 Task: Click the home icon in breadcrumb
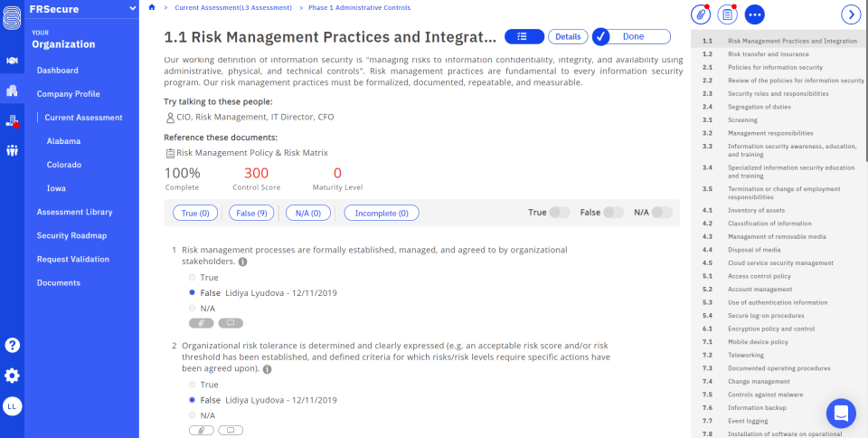152,7
